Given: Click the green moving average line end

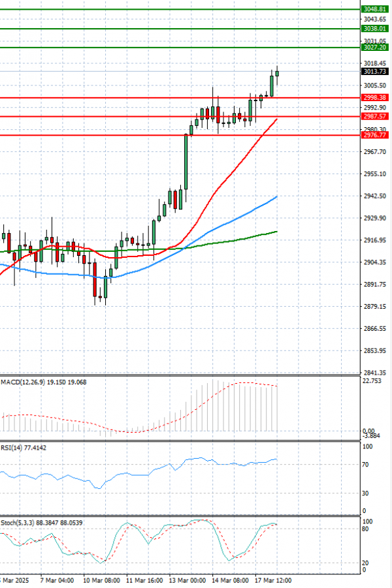Looking at the screenshot, I should (x=276, y=232).
